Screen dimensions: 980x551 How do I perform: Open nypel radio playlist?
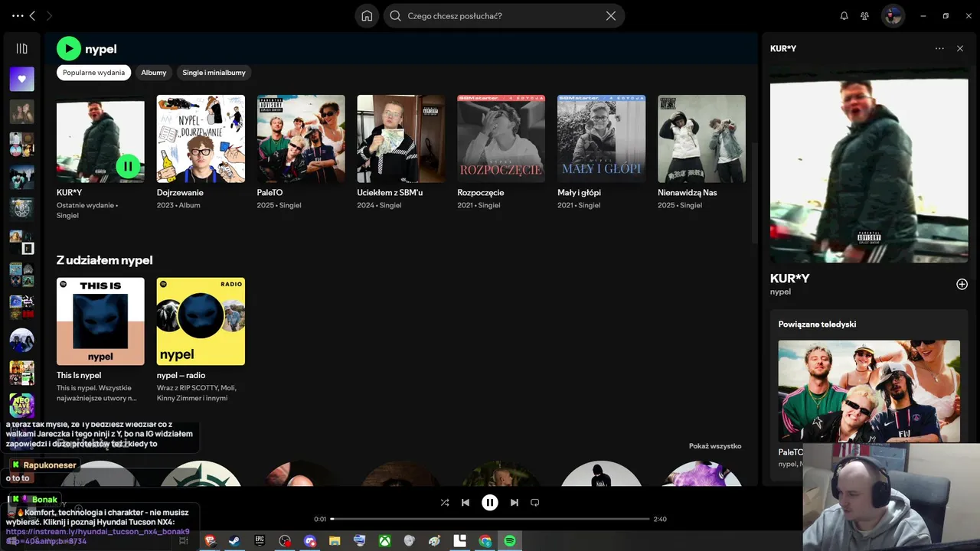pyautogui.click(x=201, y=321)
